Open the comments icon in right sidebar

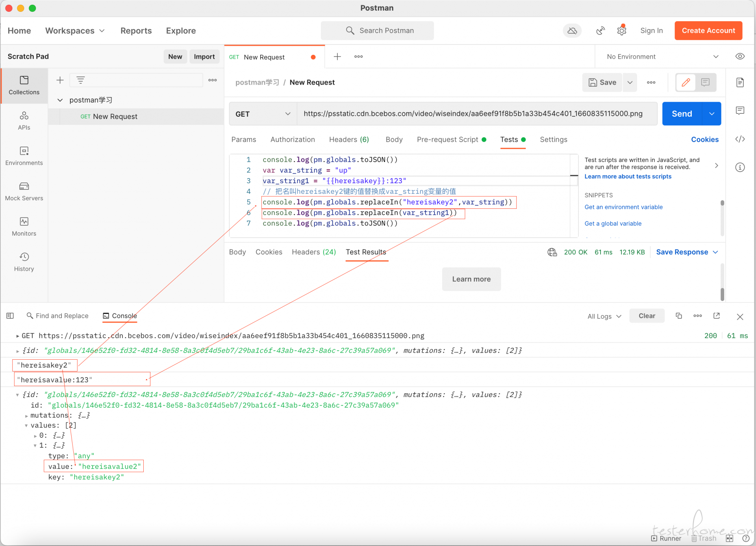click(740, 111)
